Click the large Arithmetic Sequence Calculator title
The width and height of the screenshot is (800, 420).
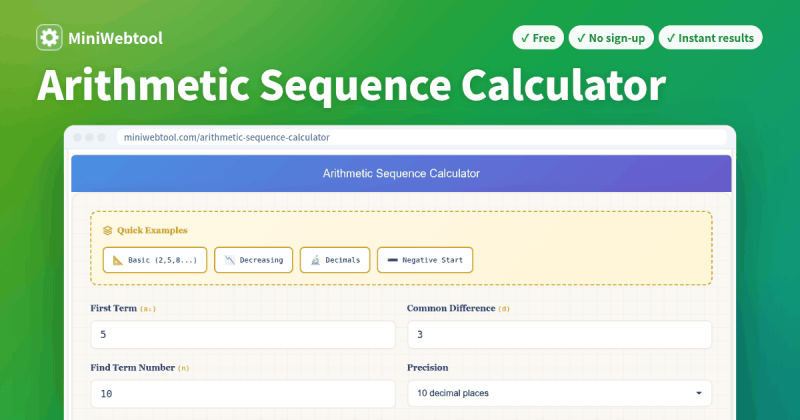point(352,85)
